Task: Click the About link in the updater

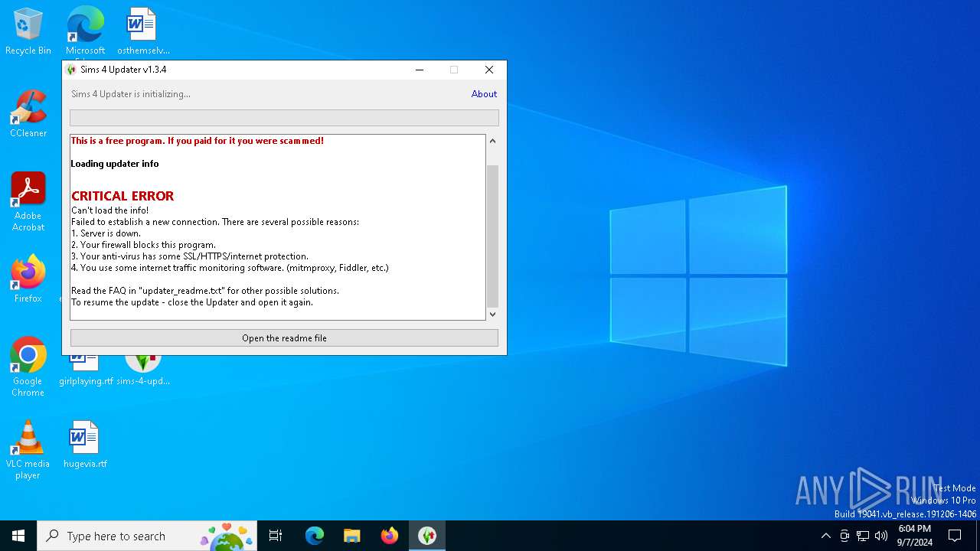Action: pyautogui.click(x=484, y=94)
